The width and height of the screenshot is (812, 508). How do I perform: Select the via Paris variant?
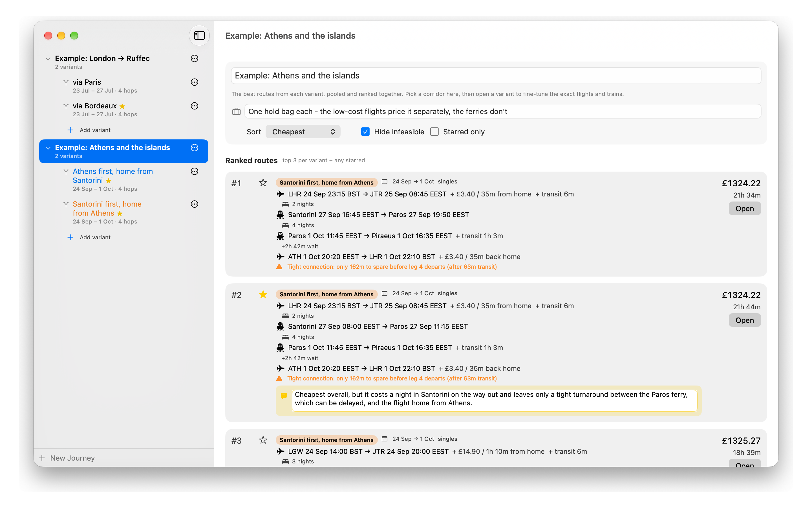coord(124,86)
